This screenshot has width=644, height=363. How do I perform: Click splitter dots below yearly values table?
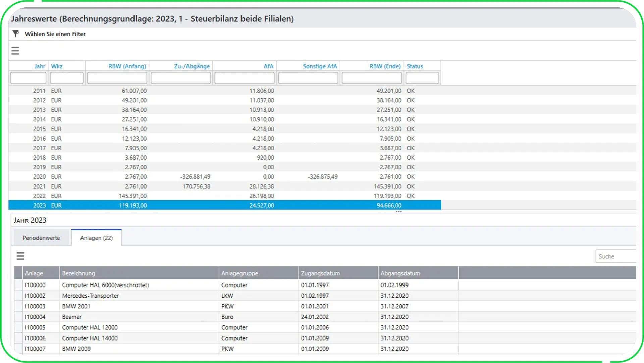click(398, 212)
